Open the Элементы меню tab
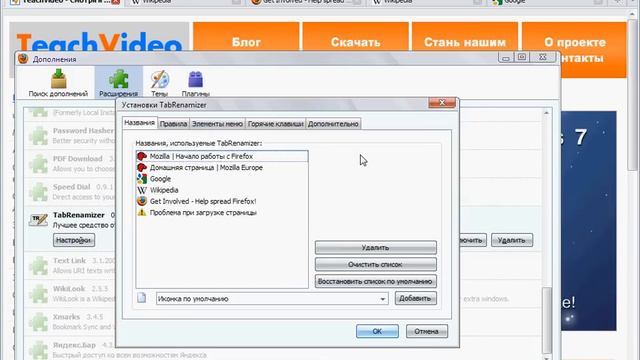Screen dimensions: 640x360 [218, 124]
